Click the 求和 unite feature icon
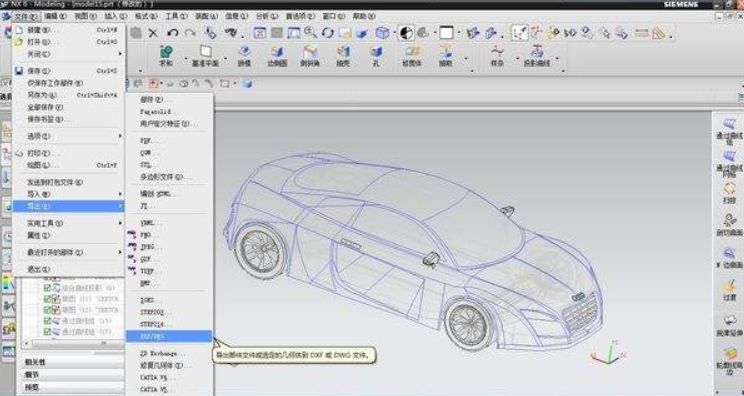 pyautogui.click(x=166, y=55)
